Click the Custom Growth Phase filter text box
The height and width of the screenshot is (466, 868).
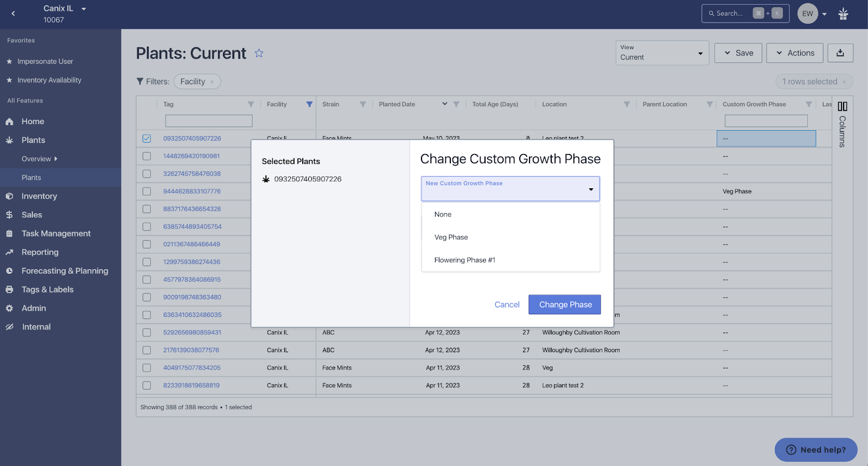tap(766, 120)
